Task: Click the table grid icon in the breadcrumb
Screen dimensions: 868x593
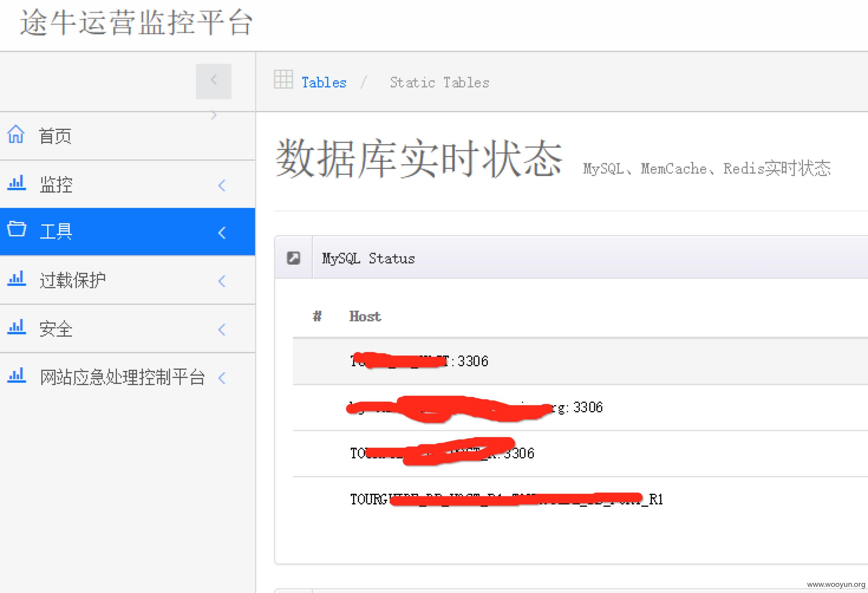Action: pos(283,79)
